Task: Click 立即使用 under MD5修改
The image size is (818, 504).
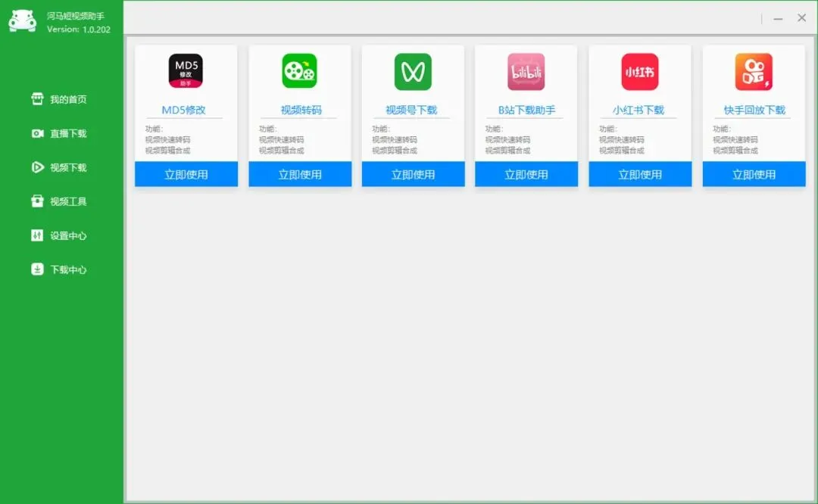Action: [186, 174]
